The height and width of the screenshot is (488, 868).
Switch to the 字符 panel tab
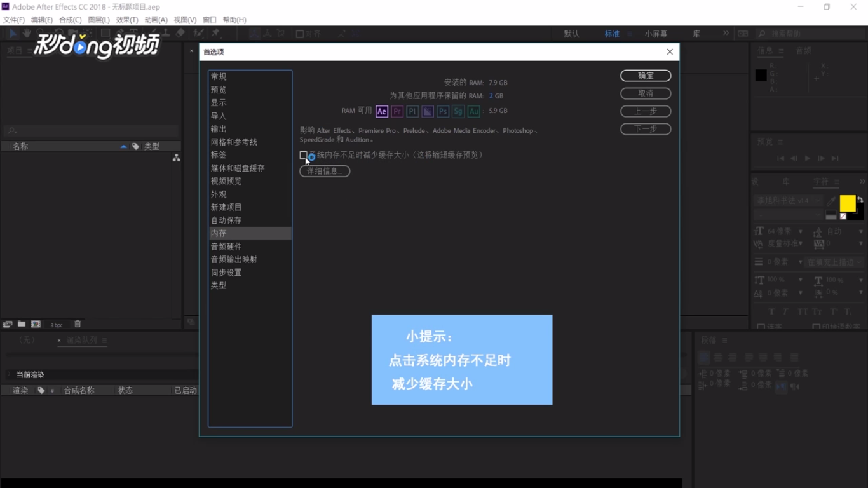point(821,181)
